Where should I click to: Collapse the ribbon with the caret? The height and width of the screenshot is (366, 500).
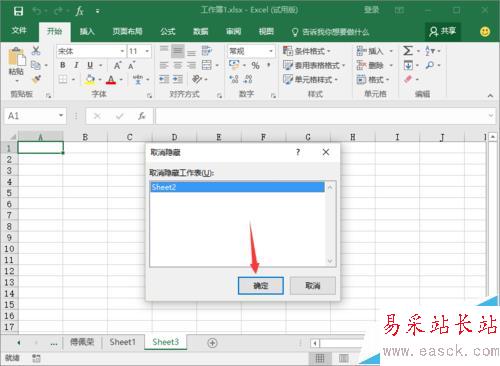pos(490,96)
